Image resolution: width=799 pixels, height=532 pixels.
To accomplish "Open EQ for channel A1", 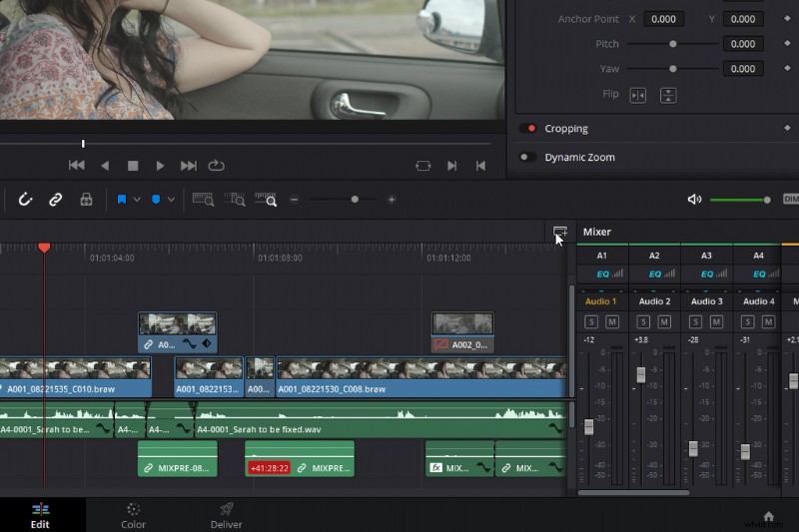I will 603,273.
